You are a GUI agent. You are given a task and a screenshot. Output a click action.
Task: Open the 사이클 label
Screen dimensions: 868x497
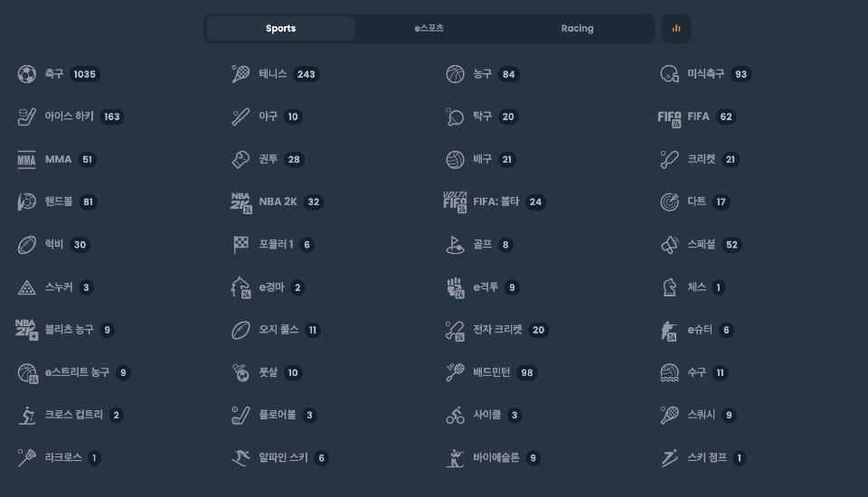(x=487, y=415)
